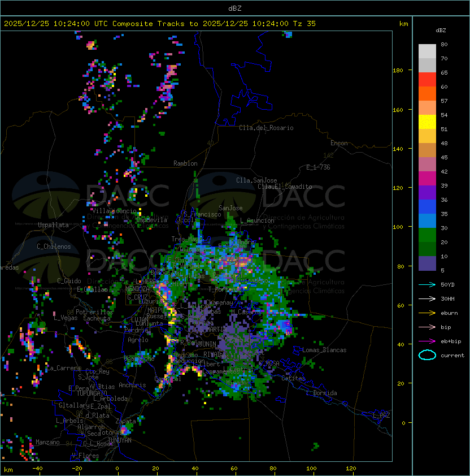Click the 'Uspallata' map label
470x476 pixels.
53,225
